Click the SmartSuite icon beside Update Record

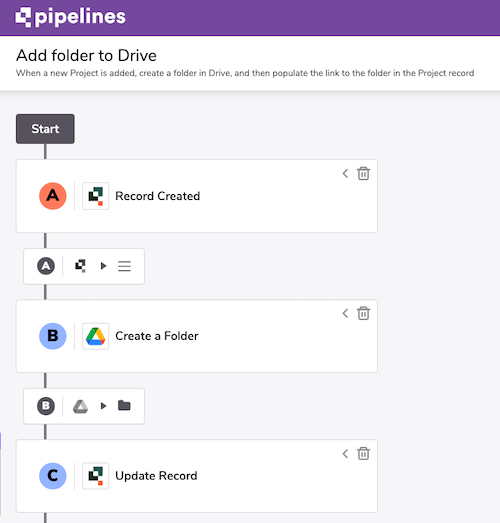tap(95, 476)
